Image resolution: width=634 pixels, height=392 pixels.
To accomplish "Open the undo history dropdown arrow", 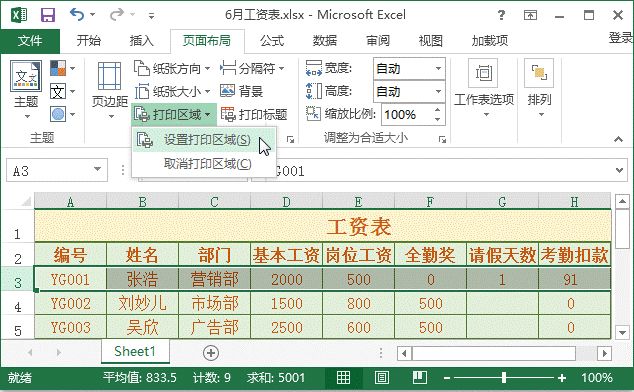I will 93,15.
